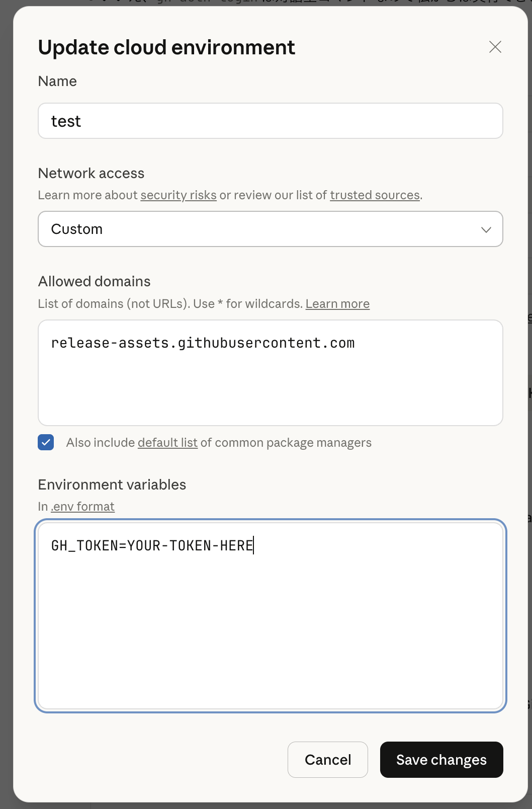
Task: Click the release-assets.githubusercontent.com domain text
Action: point(203,343)
